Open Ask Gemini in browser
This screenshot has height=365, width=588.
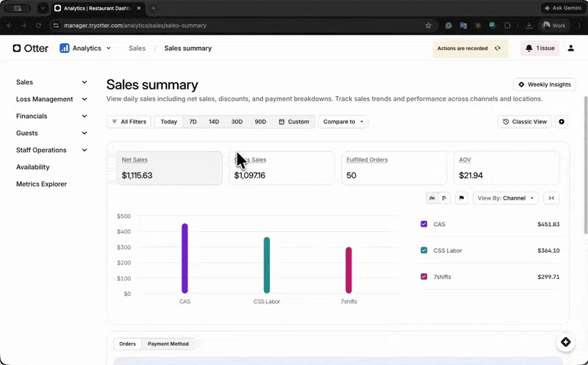pos(563,8)
